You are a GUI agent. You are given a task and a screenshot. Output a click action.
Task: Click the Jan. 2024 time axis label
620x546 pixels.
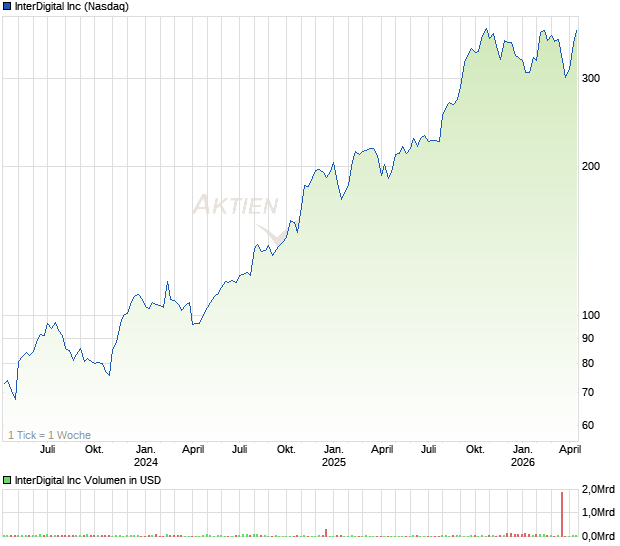click(x=146, y=455)
